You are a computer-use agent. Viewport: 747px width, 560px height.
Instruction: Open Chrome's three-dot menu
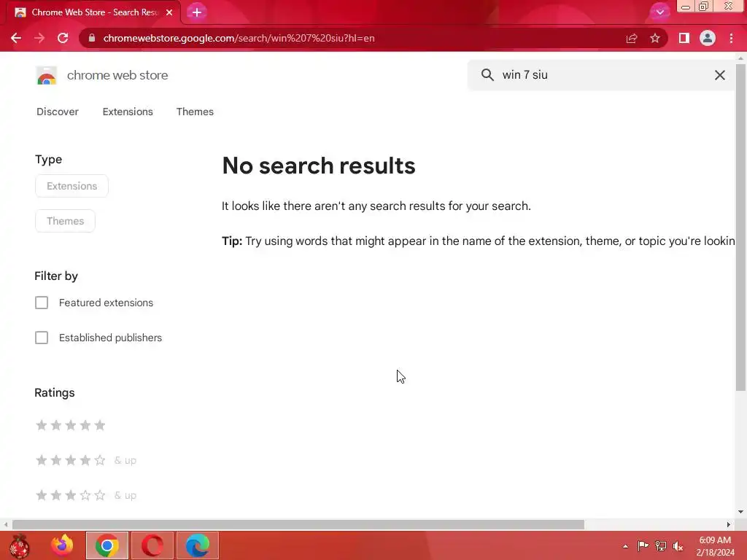[731, 38]
